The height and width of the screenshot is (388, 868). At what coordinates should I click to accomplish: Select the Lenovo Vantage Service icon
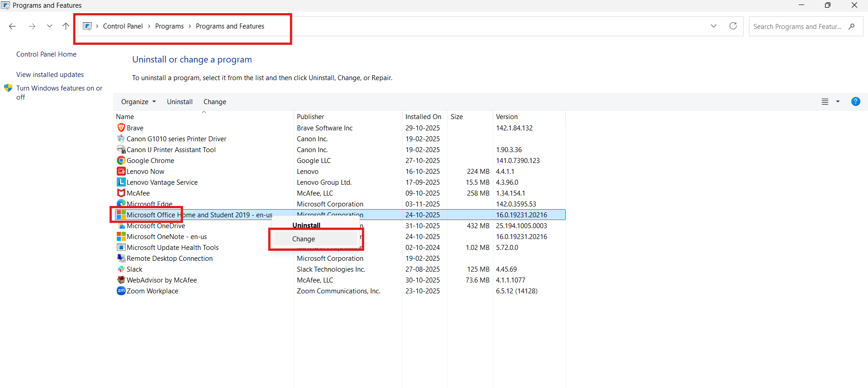click(121, 182)
